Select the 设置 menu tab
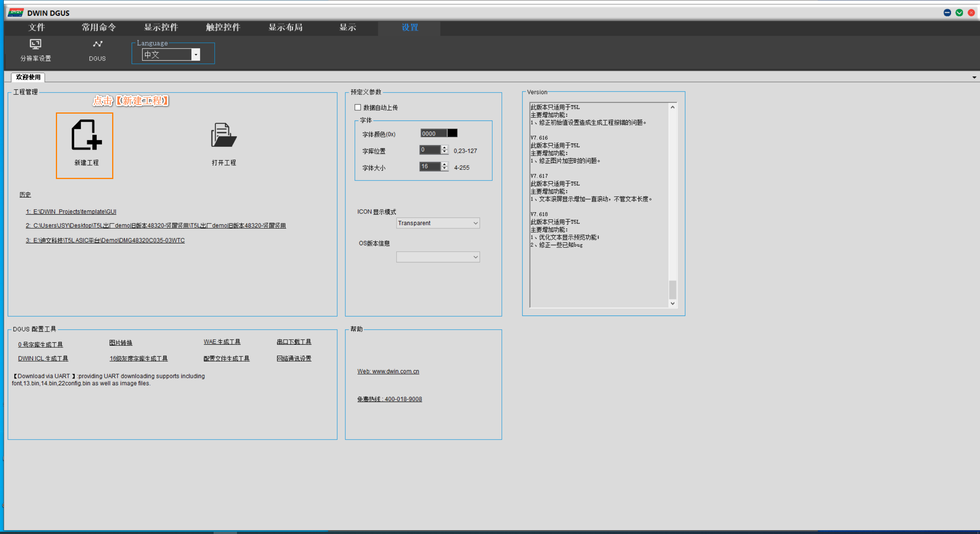This screenshot has width=980, height=534. [410, 28]
